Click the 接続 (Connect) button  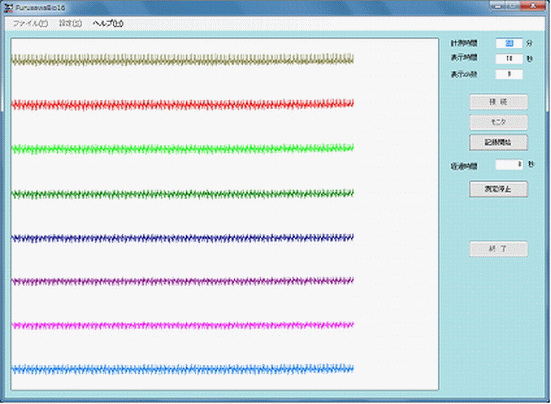pyautogui.click(x=498, y=102)
